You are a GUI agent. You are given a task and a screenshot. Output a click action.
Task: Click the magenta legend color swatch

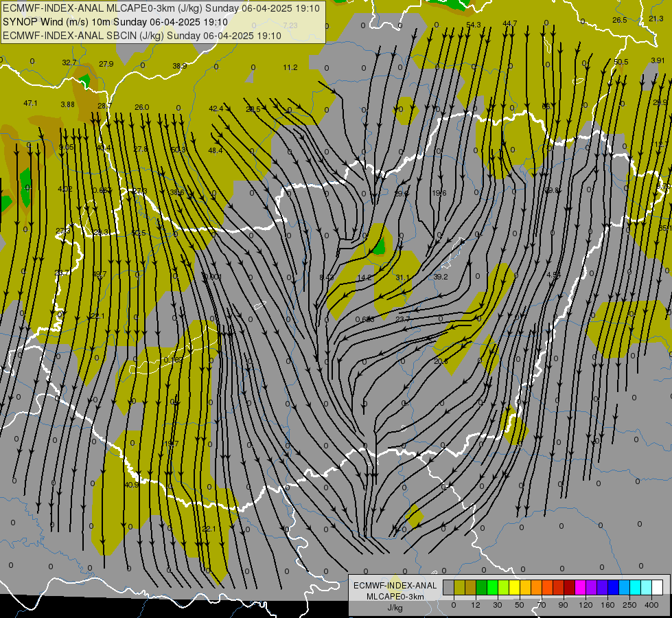[x=581, y=587]
